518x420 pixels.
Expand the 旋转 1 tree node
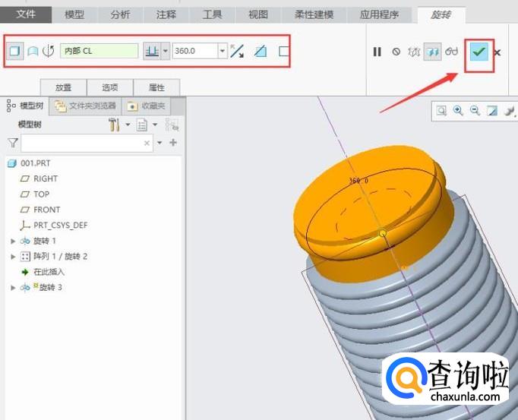(x=12, y=241)
